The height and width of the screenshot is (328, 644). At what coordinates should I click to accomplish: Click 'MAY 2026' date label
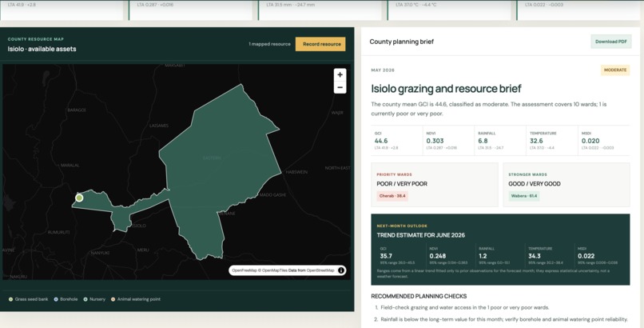pyautogui.click(x=383, y=70)
